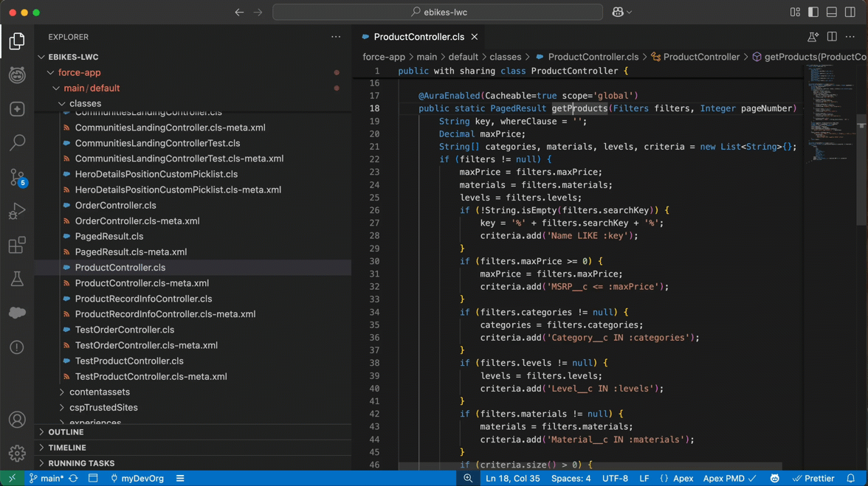Open HeroDetailsPositionCustomPicklist.cls file
Screen dimensions: 868x486
coord(156,174)
